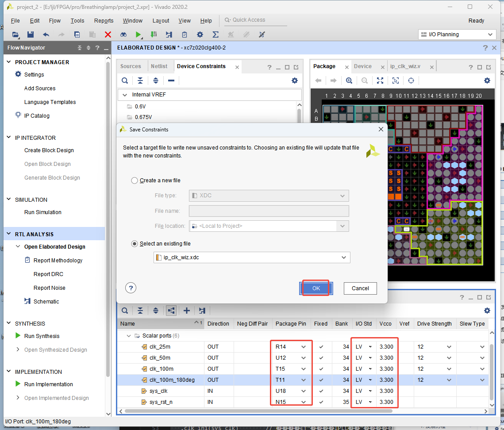Image resolution: width=504 pixels, height=430 pixels.
Task: Switch to the Netlist tab
Action: [159, 66]
